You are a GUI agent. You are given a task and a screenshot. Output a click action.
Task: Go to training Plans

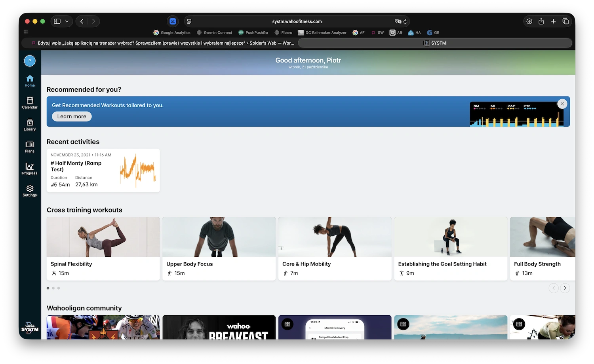click(30, 147)
